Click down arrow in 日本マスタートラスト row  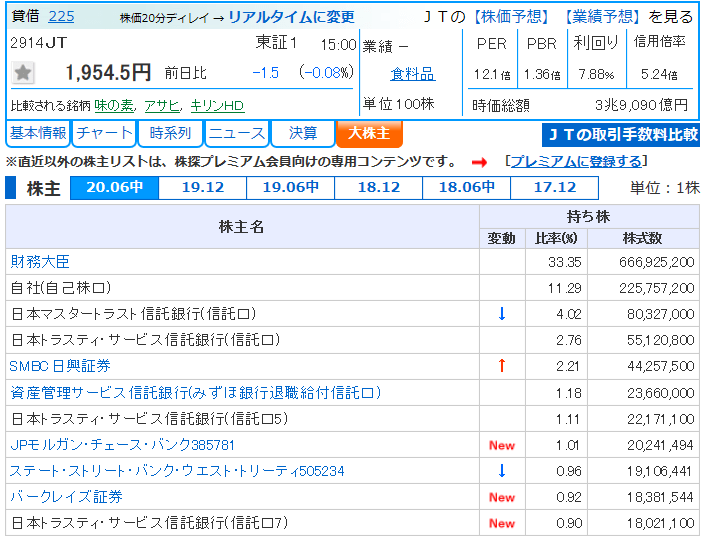pyautogui.click(x=502, y=313)
